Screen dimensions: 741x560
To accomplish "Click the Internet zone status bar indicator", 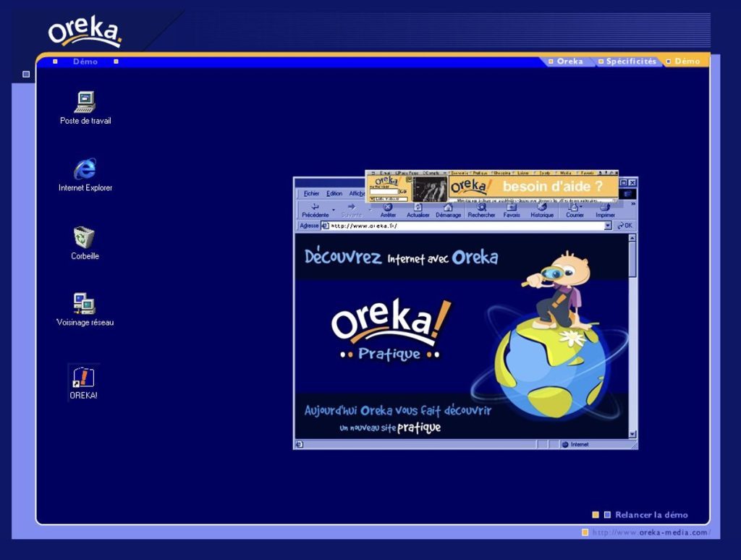I will click(x=575, y=445).
